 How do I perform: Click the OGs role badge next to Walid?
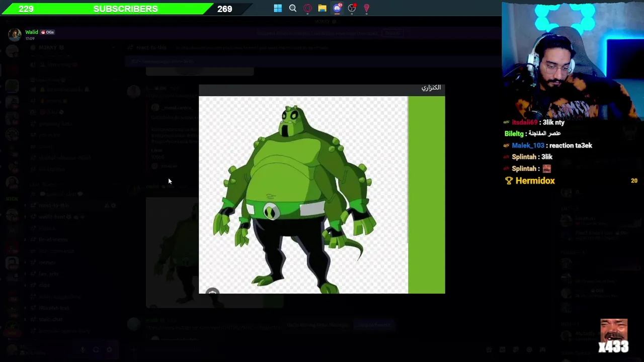pos(47,32)
